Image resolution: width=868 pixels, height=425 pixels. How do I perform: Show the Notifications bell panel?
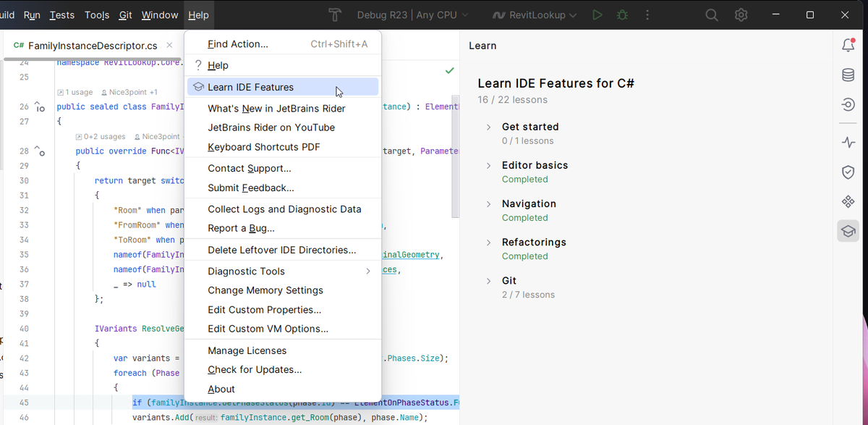click(x=848, y=46)
